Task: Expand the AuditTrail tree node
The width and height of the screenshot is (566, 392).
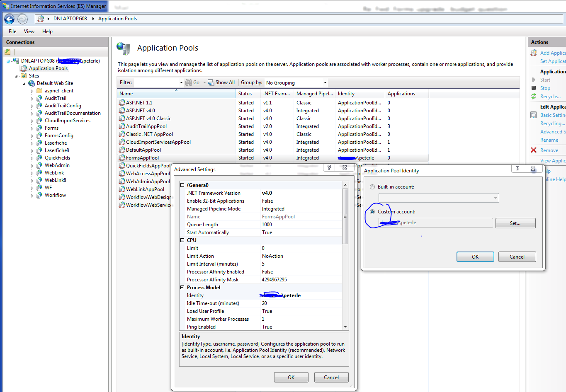Action: pos(32,98)
